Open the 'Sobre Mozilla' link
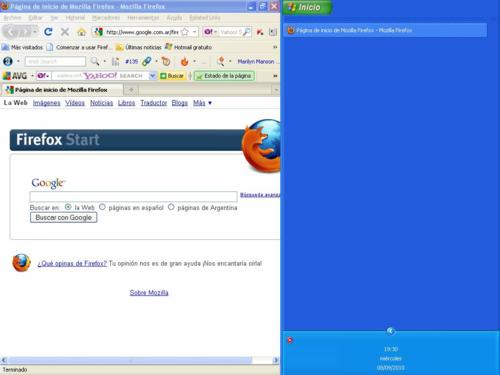 tap(149, 293)
